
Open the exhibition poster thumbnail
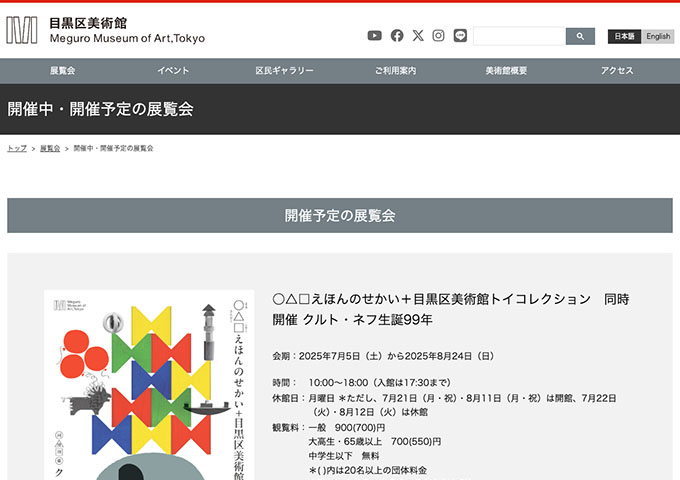coord(149,385)
